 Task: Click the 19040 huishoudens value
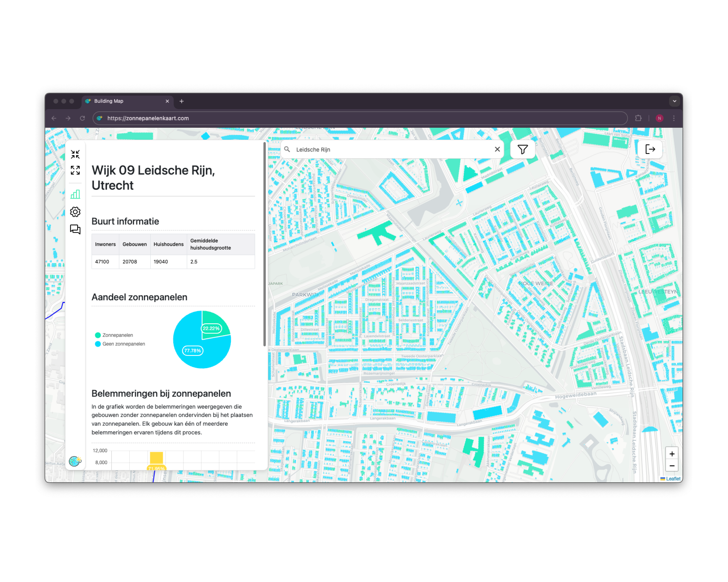coord(161,262)
